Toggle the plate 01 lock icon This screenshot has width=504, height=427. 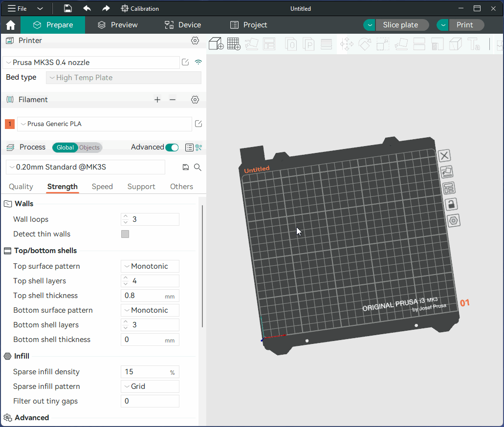tap(451, 204)
